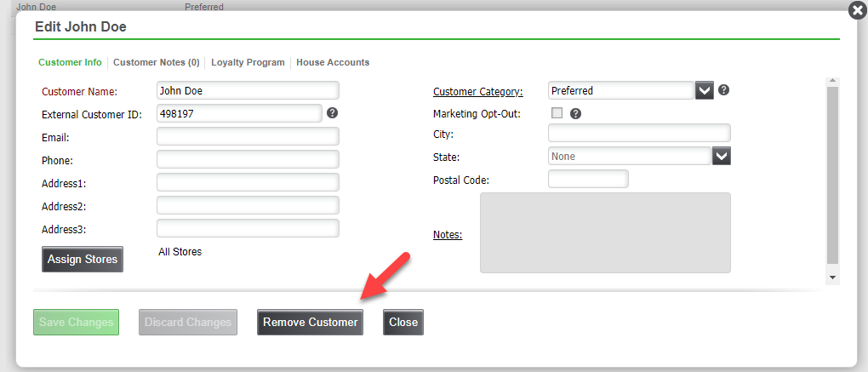Click the scrollbar down arrow
868x372 pixels.
pos(832,278)
